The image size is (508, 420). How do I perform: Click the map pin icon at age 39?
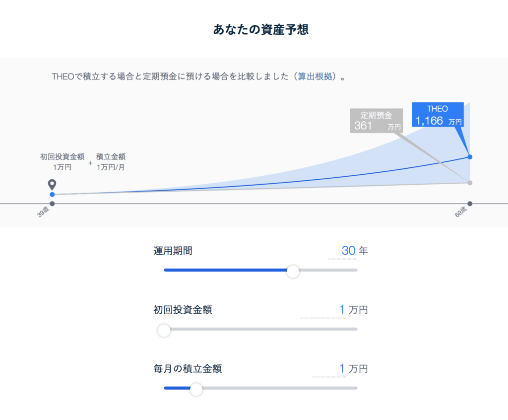[52, 185]
